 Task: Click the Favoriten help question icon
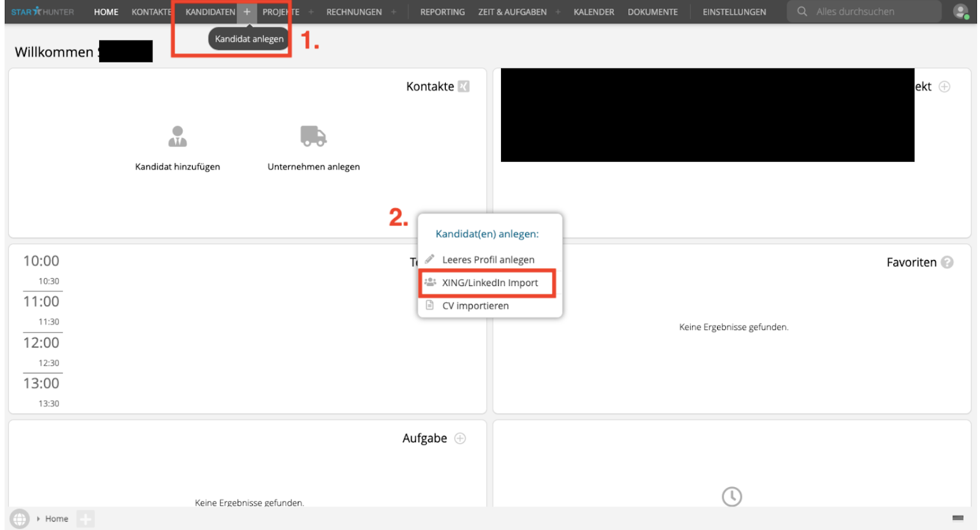[948, 262]
